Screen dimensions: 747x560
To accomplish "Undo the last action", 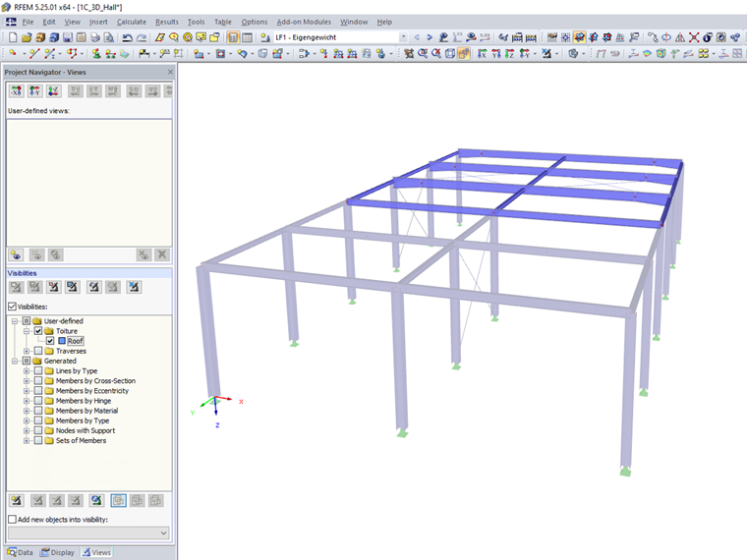I will [x=127, y=37].
